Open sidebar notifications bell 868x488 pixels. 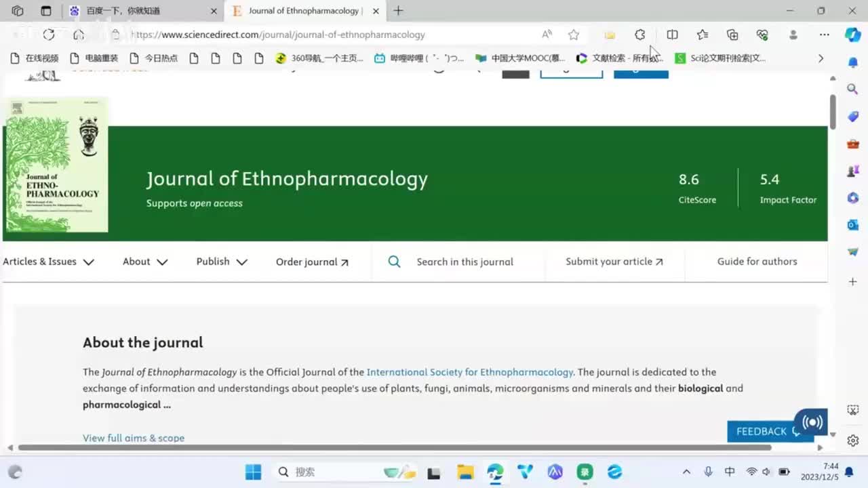click(853, 62)
